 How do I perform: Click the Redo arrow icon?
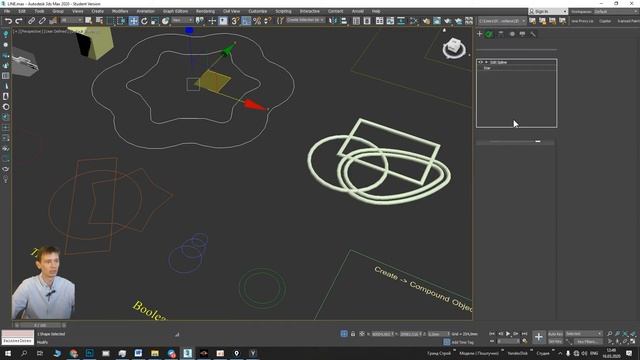point(19,20)
